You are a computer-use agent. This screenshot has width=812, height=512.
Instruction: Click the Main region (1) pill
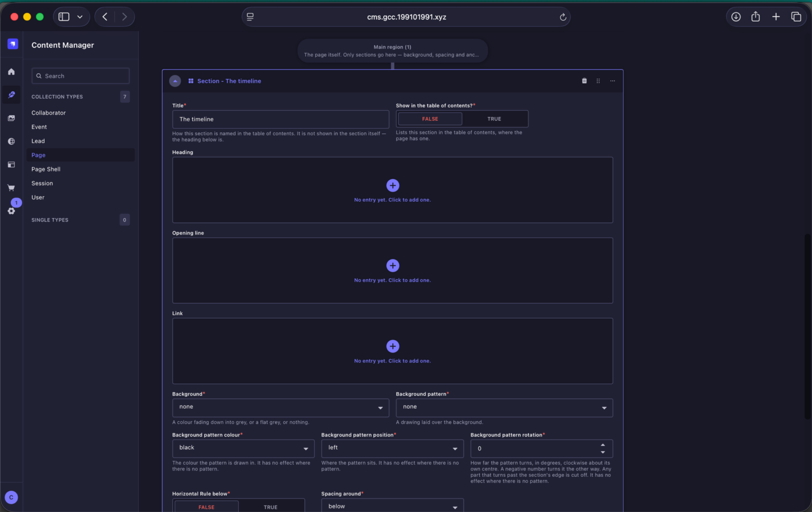392,51
